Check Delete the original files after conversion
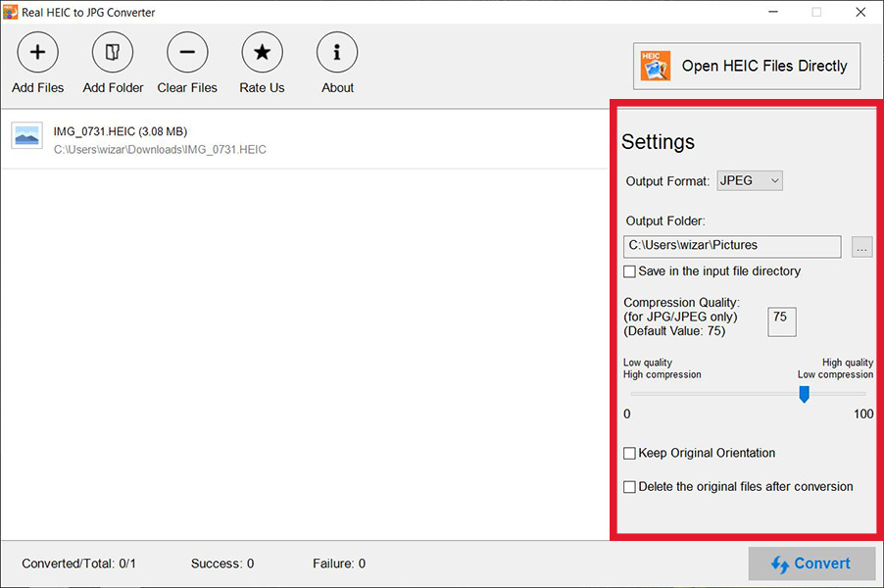Viewport: 884px width, 588px height. tap(629, 486)
